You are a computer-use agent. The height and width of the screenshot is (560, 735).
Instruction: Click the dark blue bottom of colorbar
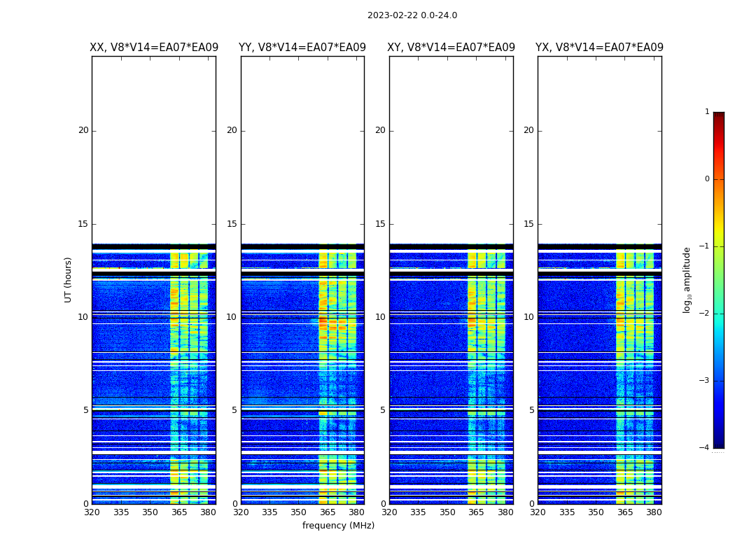(718, 444)
